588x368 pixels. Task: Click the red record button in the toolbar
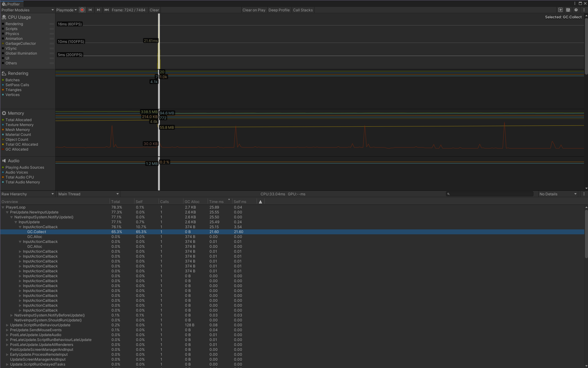coord(82,10)
